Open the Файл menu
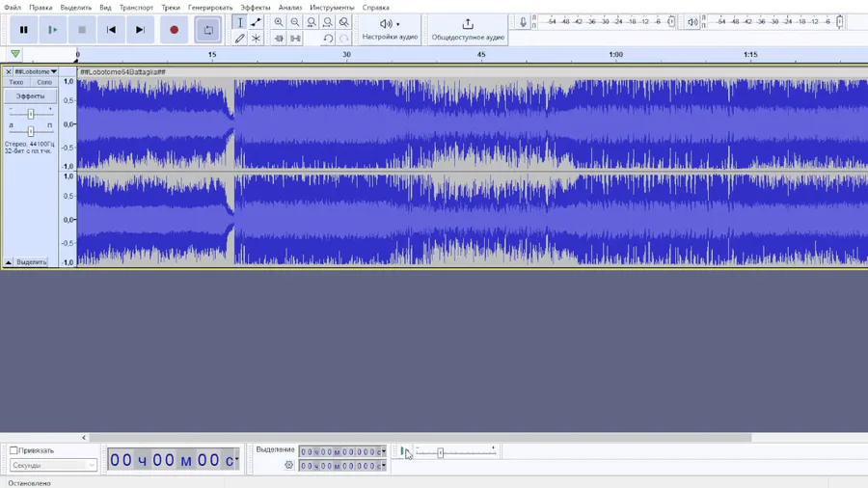868x488 pixels. click(x=13, y=8)
